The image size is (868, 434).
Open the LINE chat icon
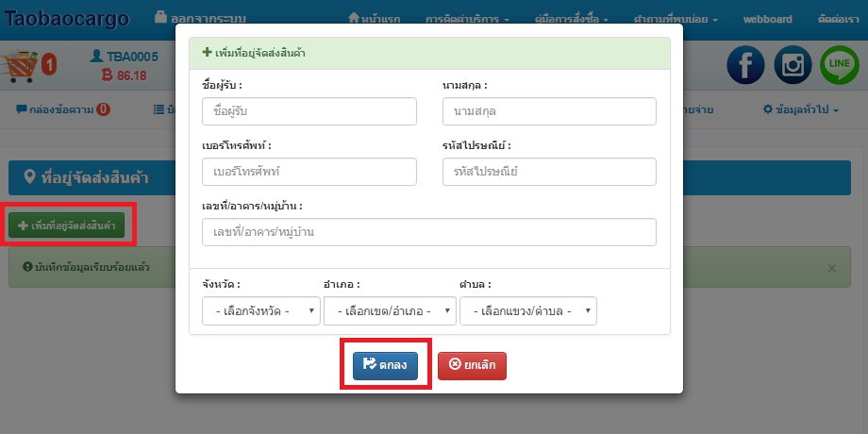click(839, 64)
